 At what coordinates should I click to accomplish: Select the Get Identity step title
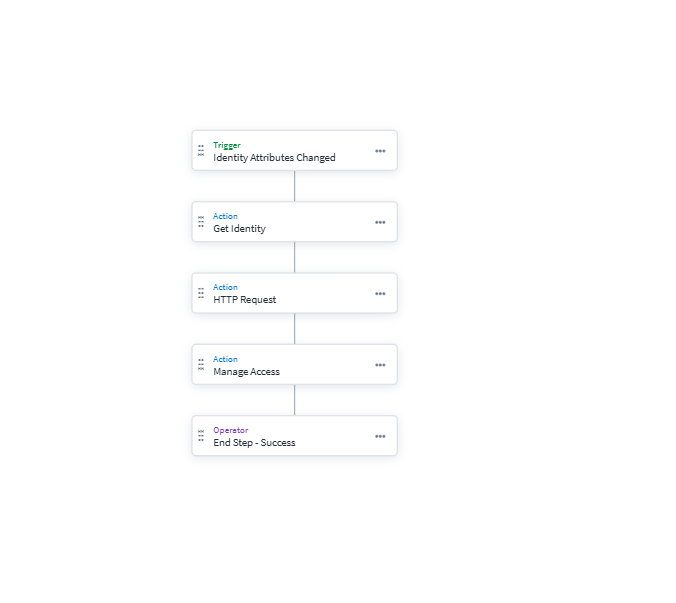point(239,229)
